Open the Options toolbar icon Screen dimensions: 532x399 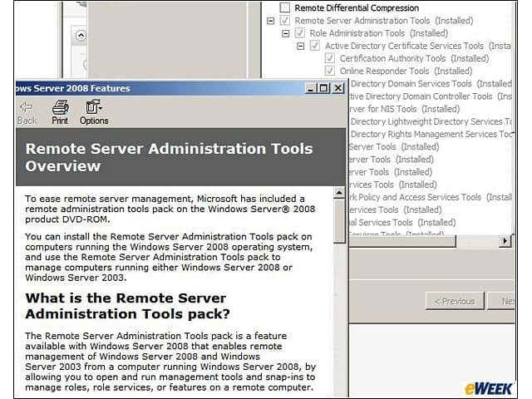(94, 112)
